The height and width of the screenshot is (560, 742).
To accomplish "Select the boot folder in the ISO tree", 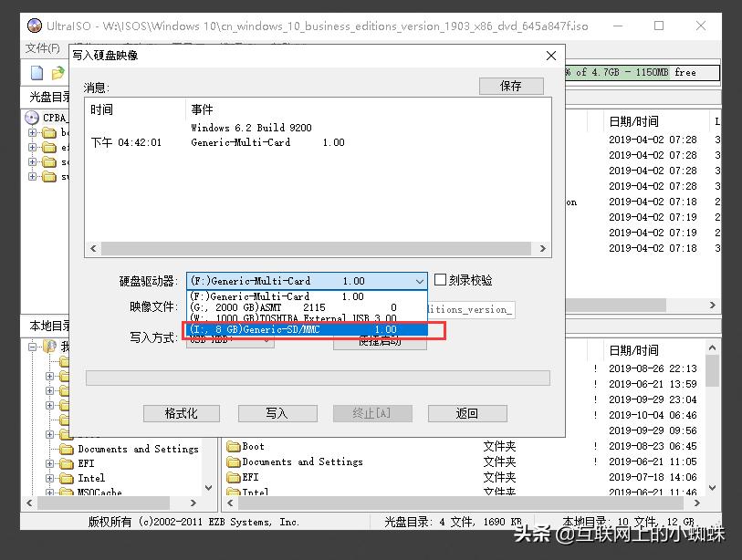I will (50, 131).
